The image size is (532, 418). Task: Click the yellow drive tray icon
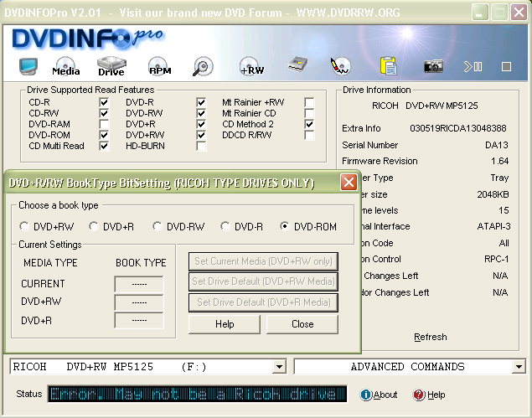[297, 65]
